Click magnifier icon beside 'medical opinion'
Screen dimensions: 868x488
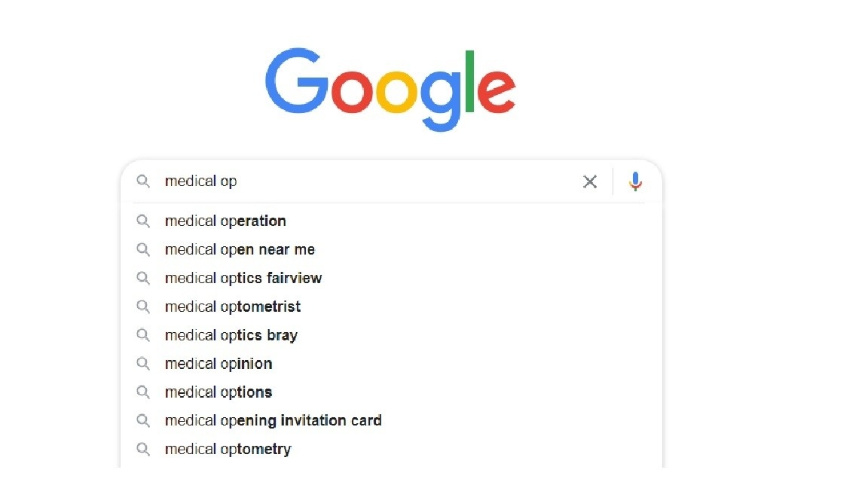click(143, 364)
